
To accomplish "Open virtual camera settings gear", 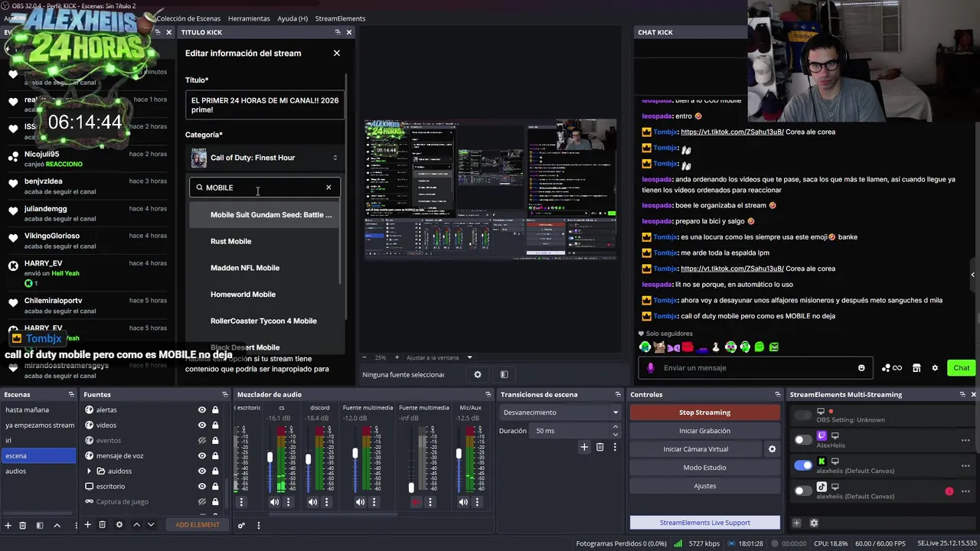I will tap(772, 449).
